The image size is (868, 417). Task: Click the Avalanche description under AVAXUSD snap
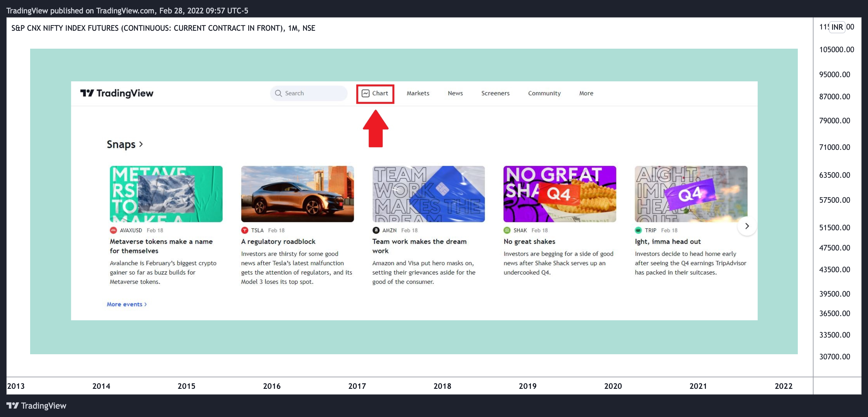pos(163,272)
